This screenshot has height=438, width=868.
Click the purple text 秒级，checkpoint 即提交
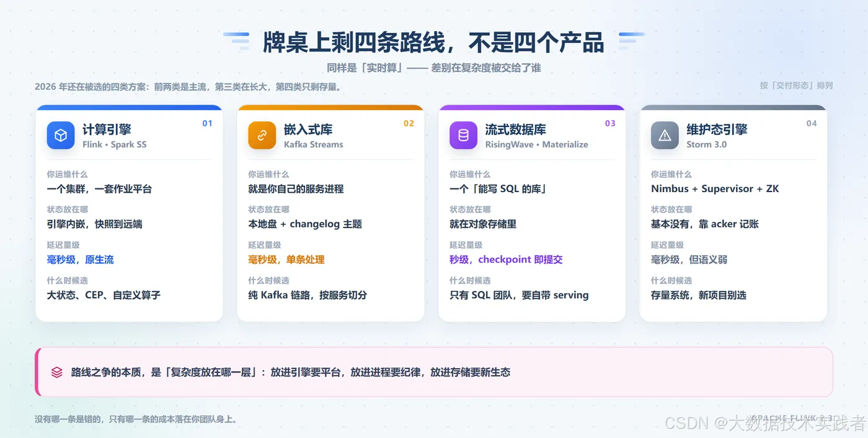point(506,260)
